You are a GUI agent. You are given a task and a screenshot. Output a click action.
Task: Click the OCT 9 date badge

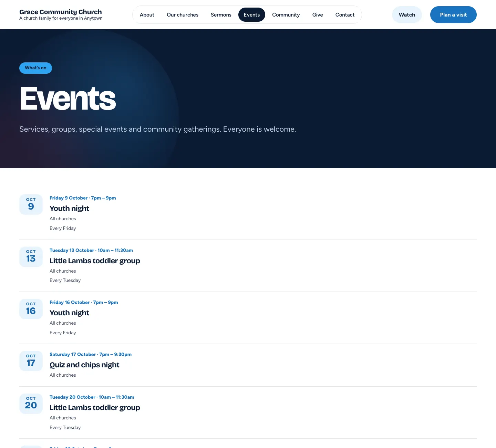point(31,204)
